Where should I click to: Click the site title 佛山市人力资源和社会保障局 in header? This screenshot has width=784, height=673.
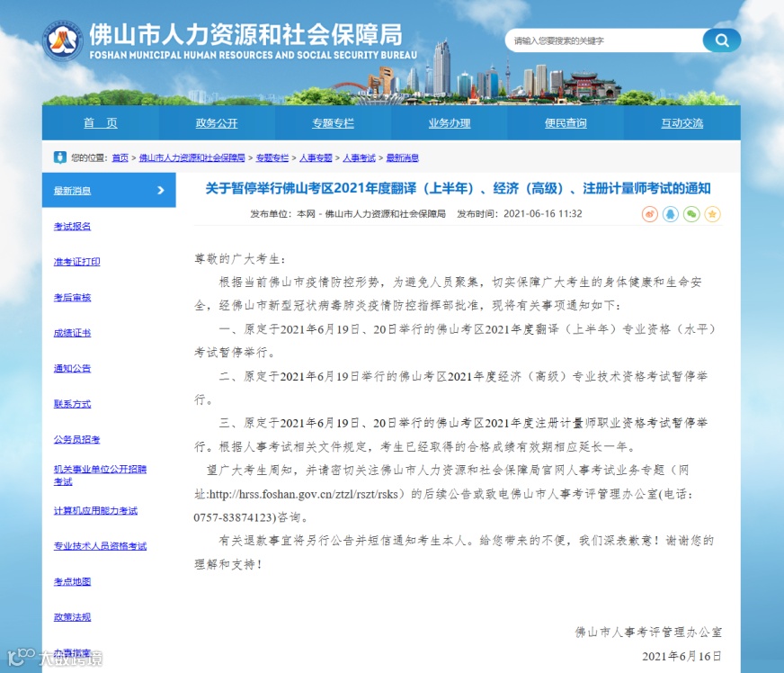click(x=246, y=34)
